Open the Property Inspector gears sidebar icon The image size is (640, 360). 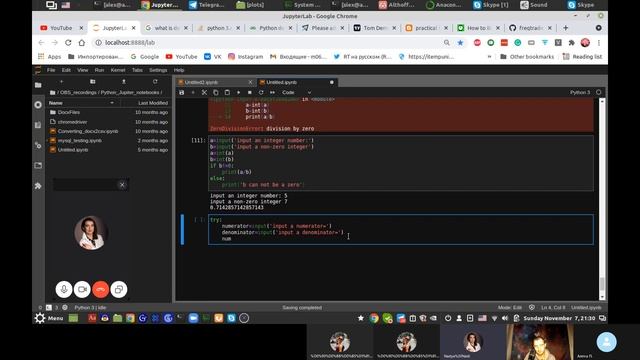38,145
